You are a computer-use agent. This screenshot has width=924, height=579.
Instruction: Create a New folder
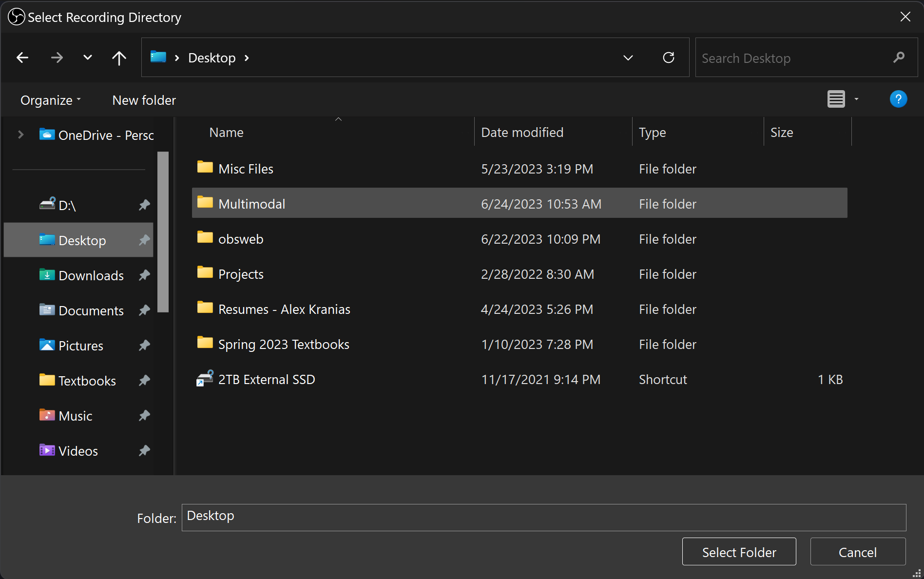pyautogui.click(x=144, y=100)
